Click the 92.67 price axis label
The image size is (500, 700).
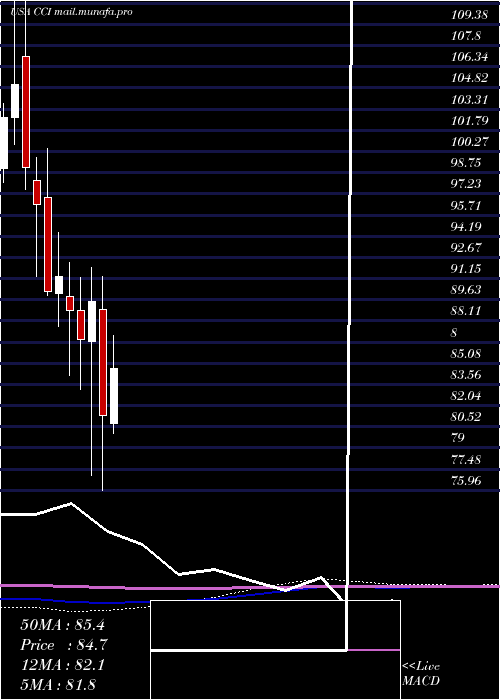point(466,247)
